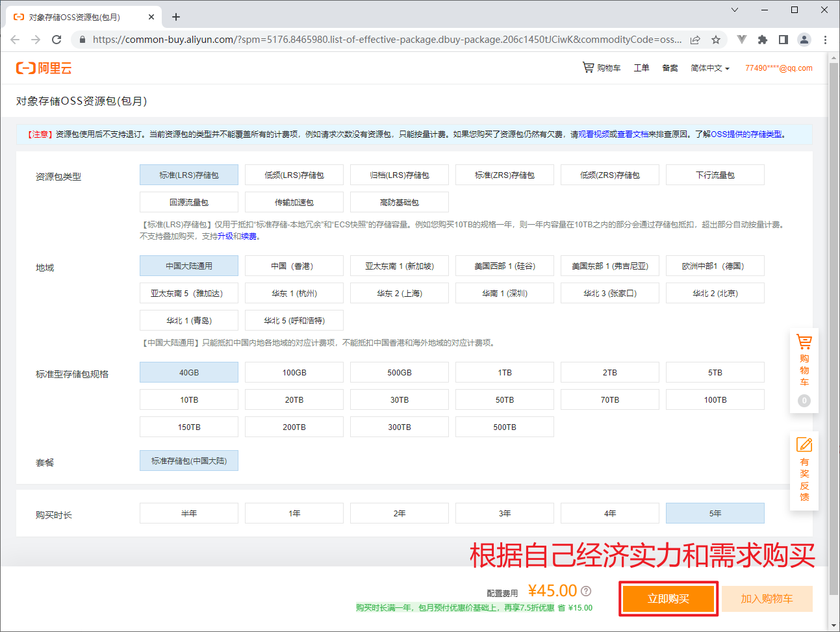Select the 100GB storage size
Screen dimensions: 840x632
294,372
